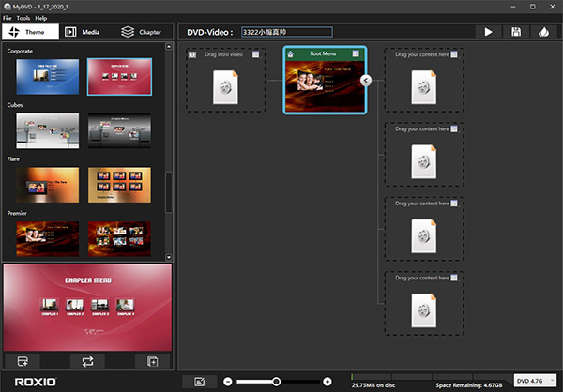Click the fit-to-view icon left of zoom slider
This screenshot has width=563, height=392.
tap(200, 382)
